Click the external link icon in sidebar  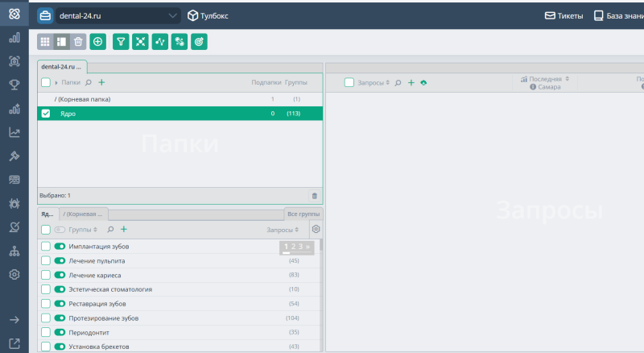pos(14,343)
